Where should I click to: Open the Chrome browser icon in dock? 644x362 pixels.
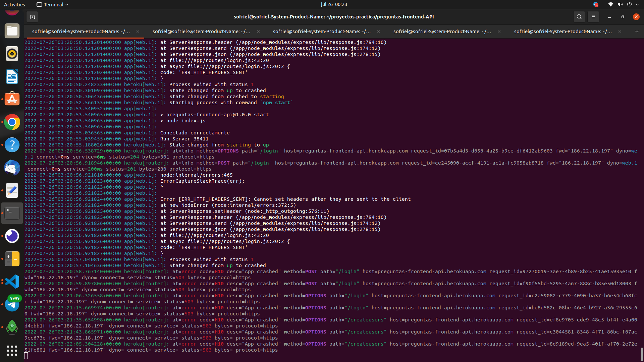12,122
